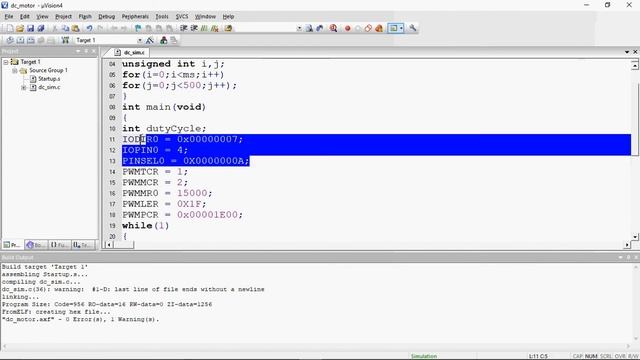The image size is (640, 360).
Task: Select dc_sim.c in project tree
Action: coord(49,87)
